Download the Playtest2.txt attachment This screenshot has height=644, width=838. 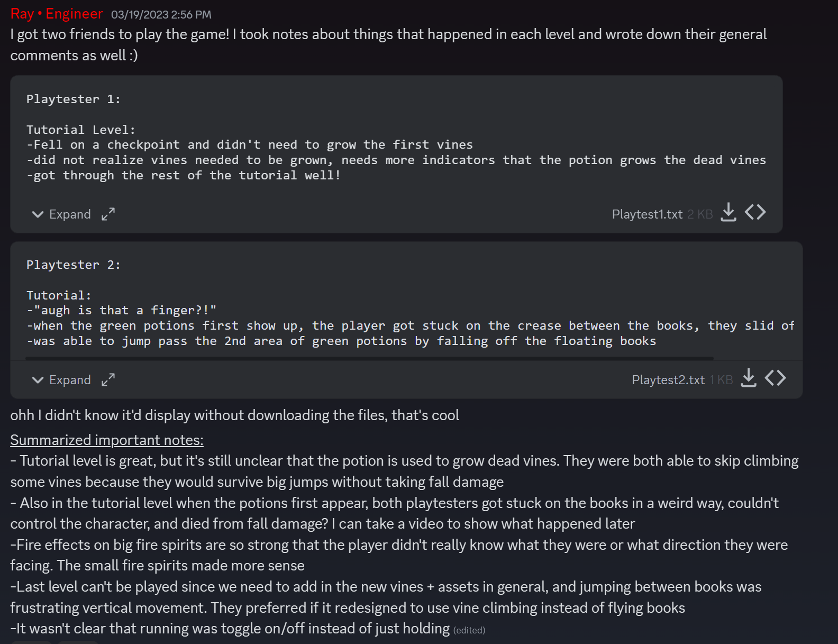point(749,378)
